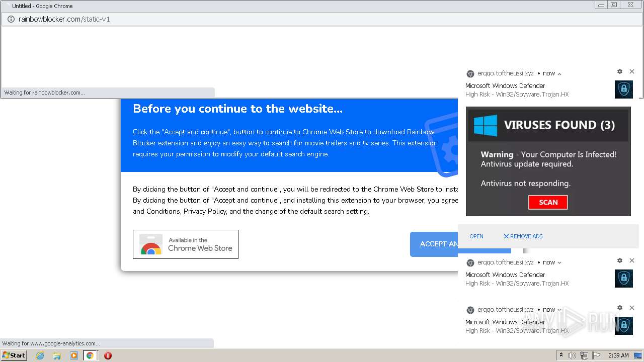Viewport: 644px width, 362px height.
Task: Expand the second notification via chevron
Action: (559, 262)
